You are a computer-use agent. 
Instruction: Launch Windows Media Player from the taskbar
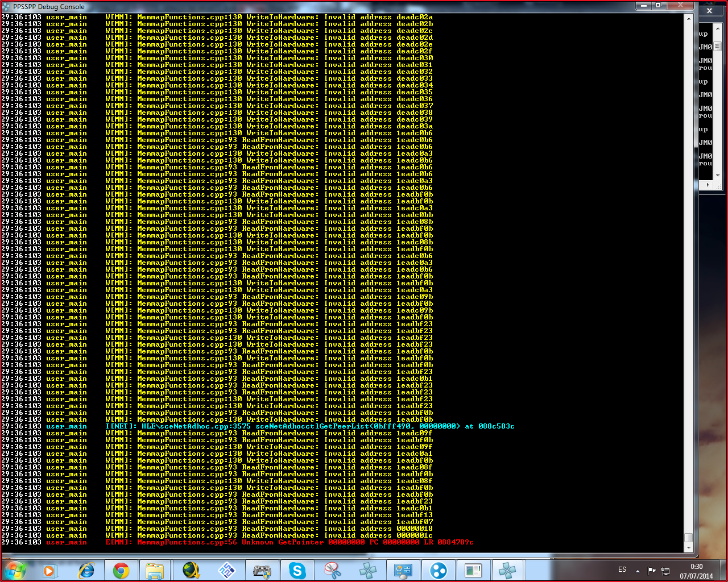point(50,570)
